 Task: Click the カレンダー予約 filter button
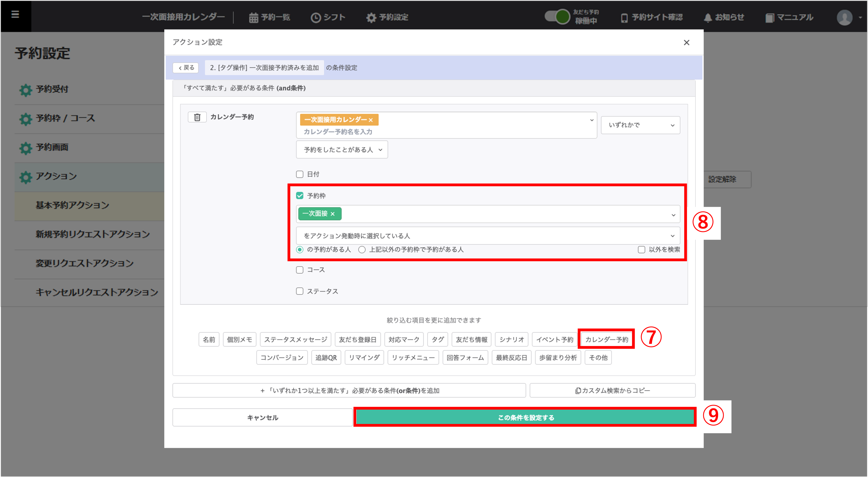606,340
